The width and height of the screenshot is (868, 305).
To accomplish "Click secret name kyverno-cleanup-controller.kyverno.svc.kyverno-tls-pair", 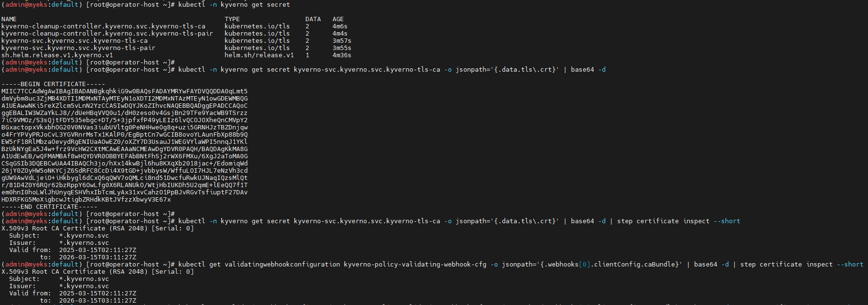I will coord(107,34).
